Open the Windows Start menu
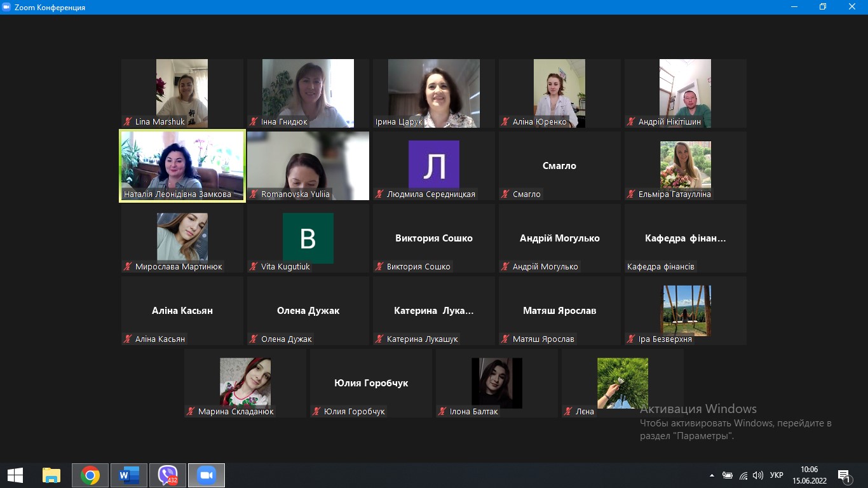The height and width of the screenshot is (488, 868). 15,475
